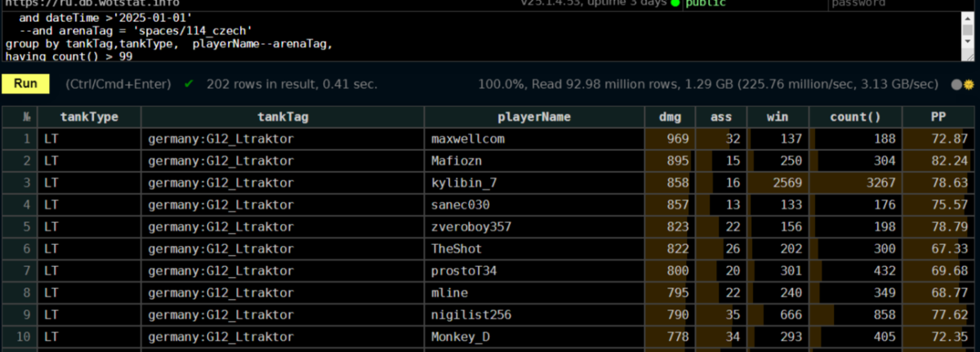The image size is (980, 352).
Task: Click count value 432
Action: click(x=885, y=271)
